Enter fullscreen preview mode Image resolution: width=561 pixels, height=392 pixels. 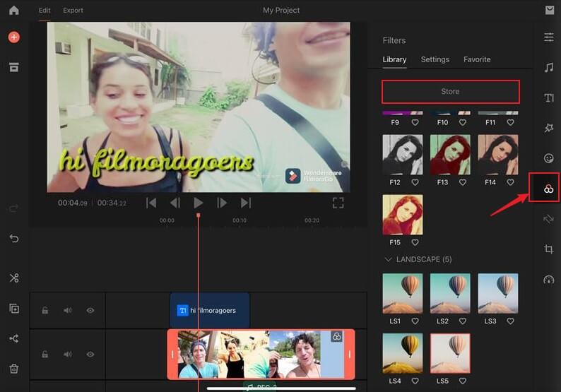[338, 203]
